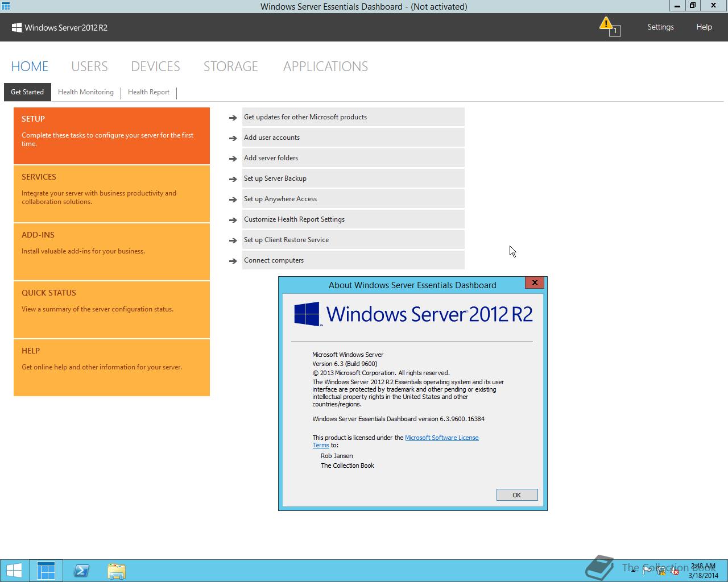Viewport: 728px width, 582px height.
Task: Select the HELP category tile
Action: pyautogui.click(x=111, y=368)
